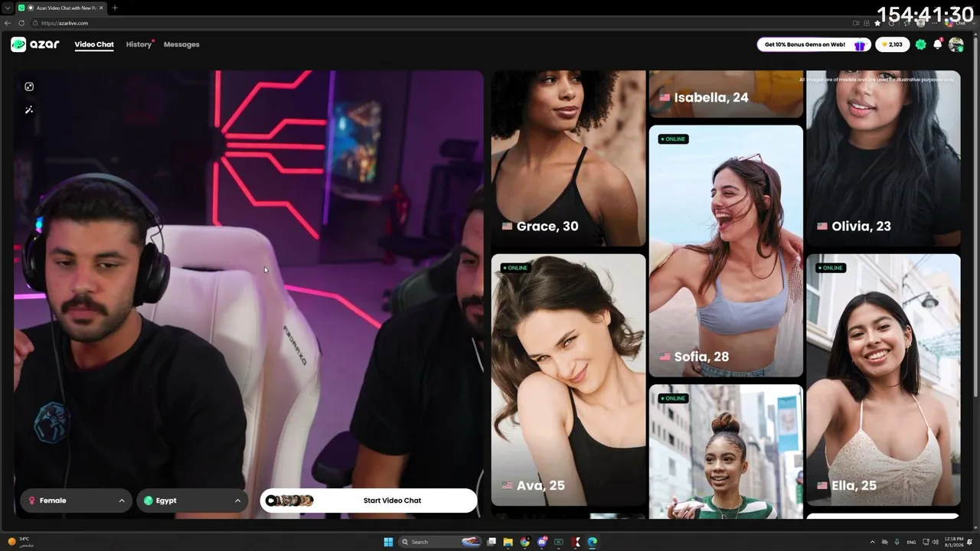Click the microphone tray icon

897,542
